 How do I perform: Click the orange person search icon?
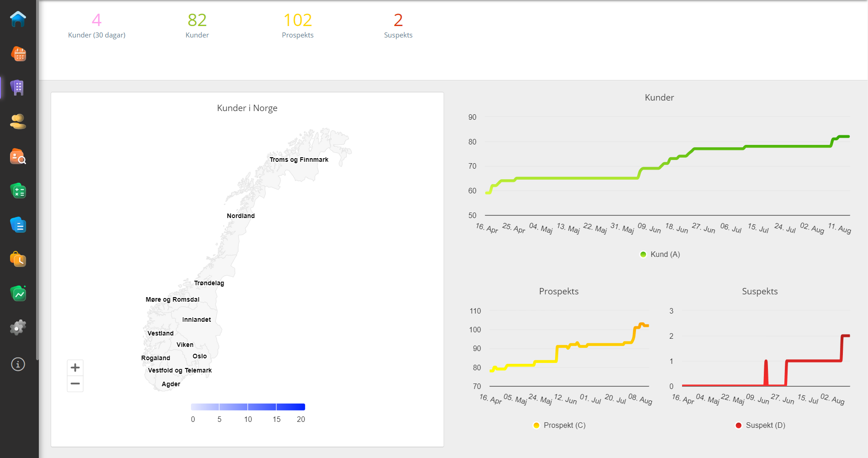point(18,156)
